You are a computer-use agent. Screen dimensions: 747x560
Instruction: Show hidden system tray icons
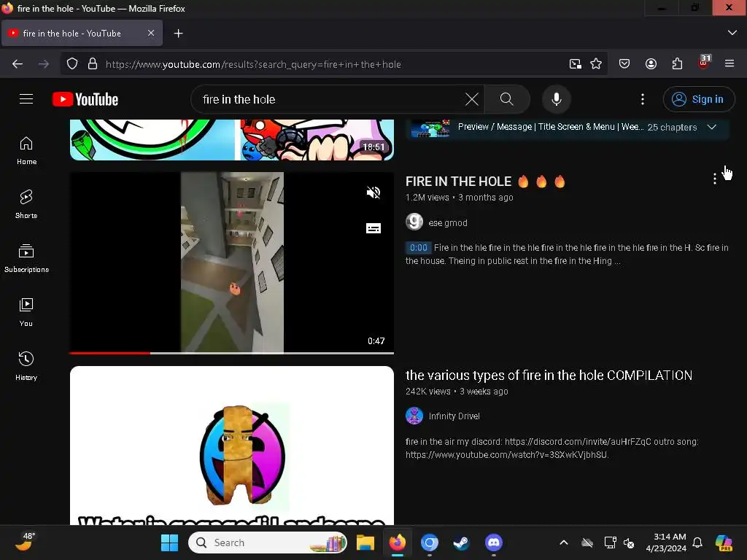coord(564,542)
